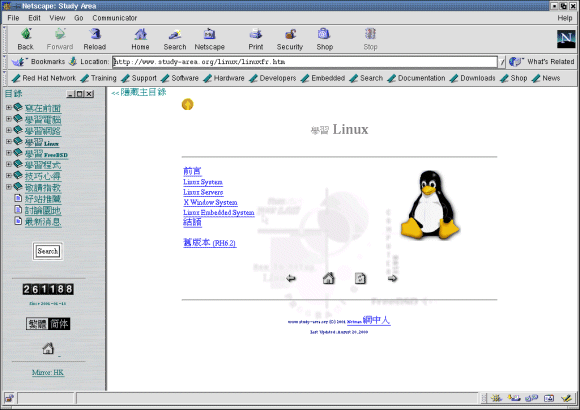Screen dimensions: 580x410
Task: Follow the Linux System link
Action: pos(203,182)
